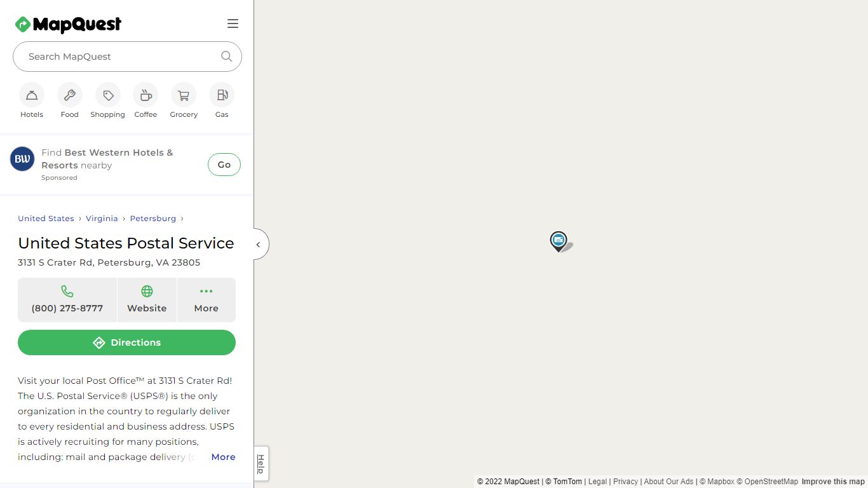This screenshot has width=868, height=488.
Task: Click the green Directions button
Action: 126,342
